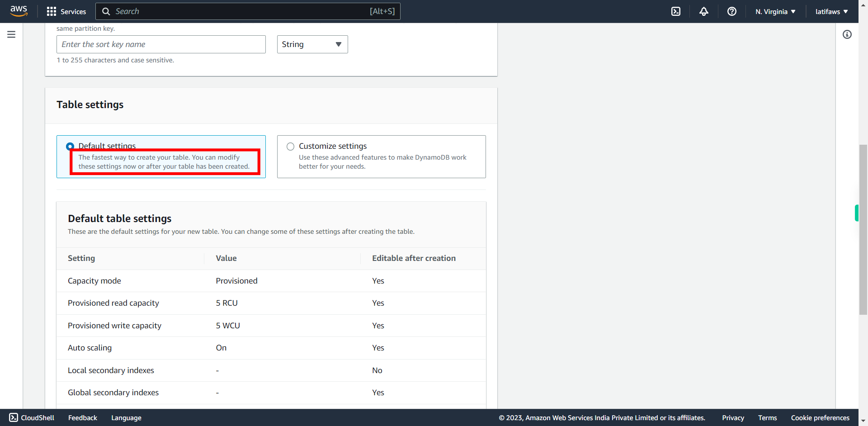868x426 pixels.
Task: Click the Capacity mode row label
Action: [x=94, y=281]
